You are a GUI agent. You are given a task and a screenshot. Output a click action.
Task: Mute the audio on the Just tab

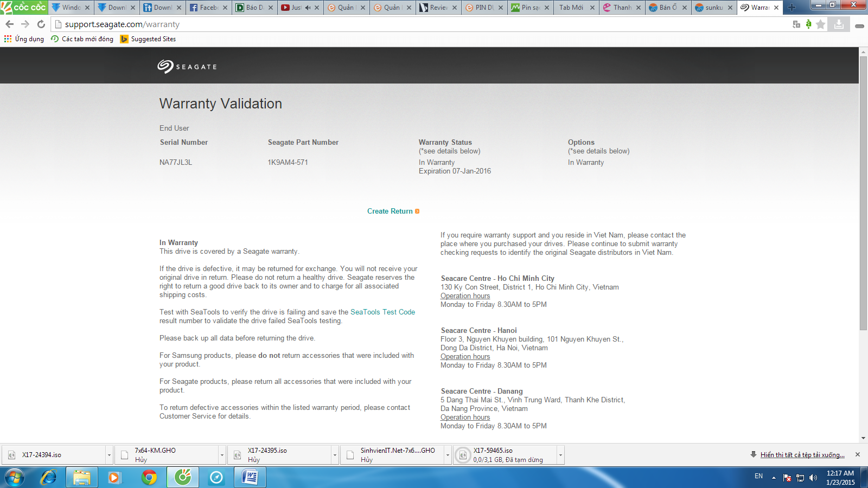pyautogui.click(x=308, y=8)
